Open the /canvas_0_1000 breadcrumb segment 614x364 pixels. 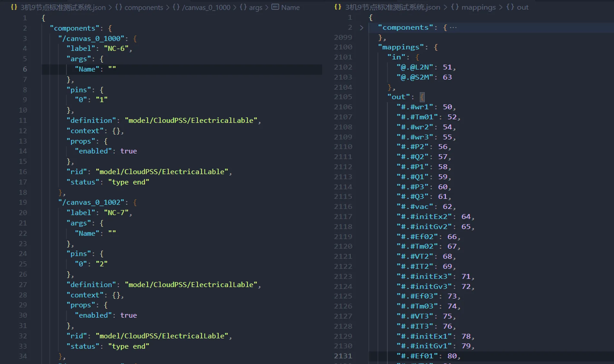(x=206, y=7)
